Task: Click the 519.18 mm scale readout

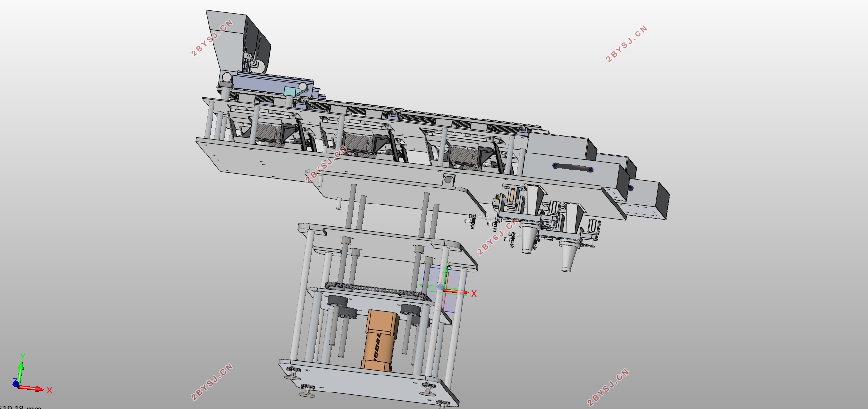Action: tap(21, 407)
